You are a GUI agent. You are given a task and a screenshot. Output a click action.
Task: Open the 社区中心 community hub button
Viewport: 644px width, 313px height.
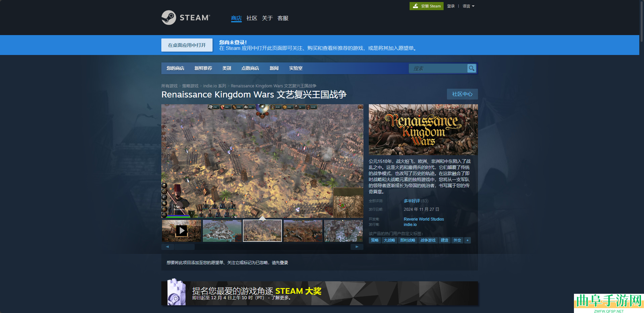[x=462, y=94]
